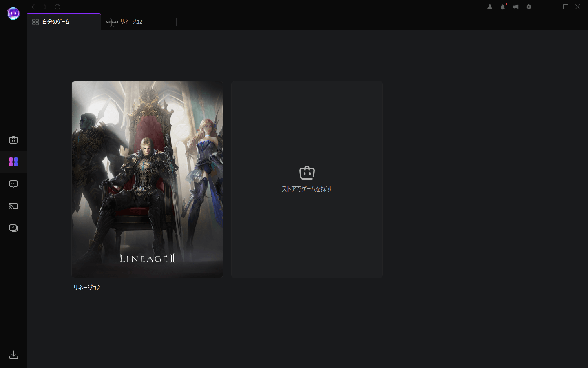
Task: Select the My Games grid icon in sidebar
Action: [13, 162]
